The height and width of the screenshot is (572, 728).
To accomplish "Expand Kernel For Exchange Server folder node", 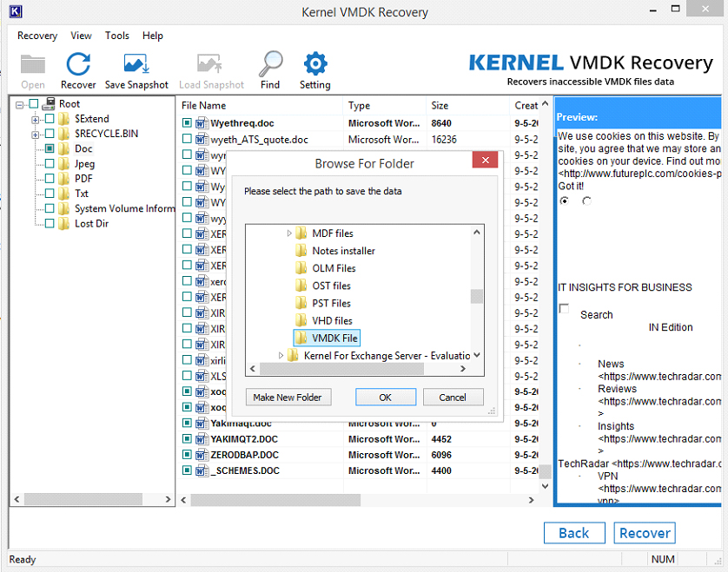I will tap(281, 355).
